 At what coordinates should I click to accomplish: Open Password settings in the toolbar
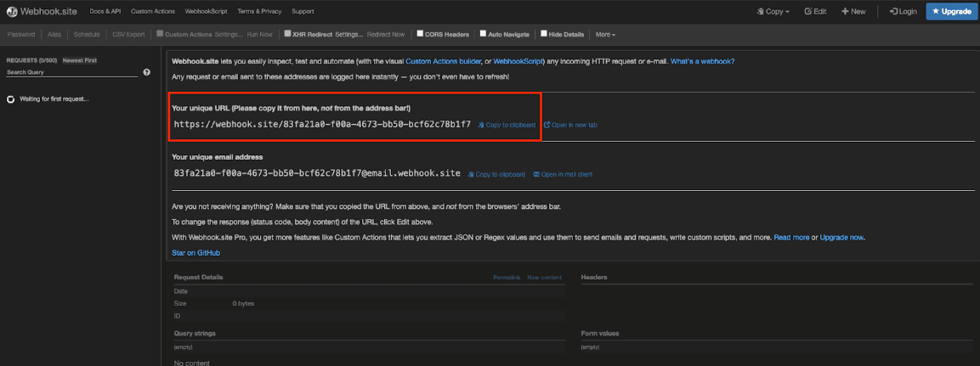click(20, 34)
